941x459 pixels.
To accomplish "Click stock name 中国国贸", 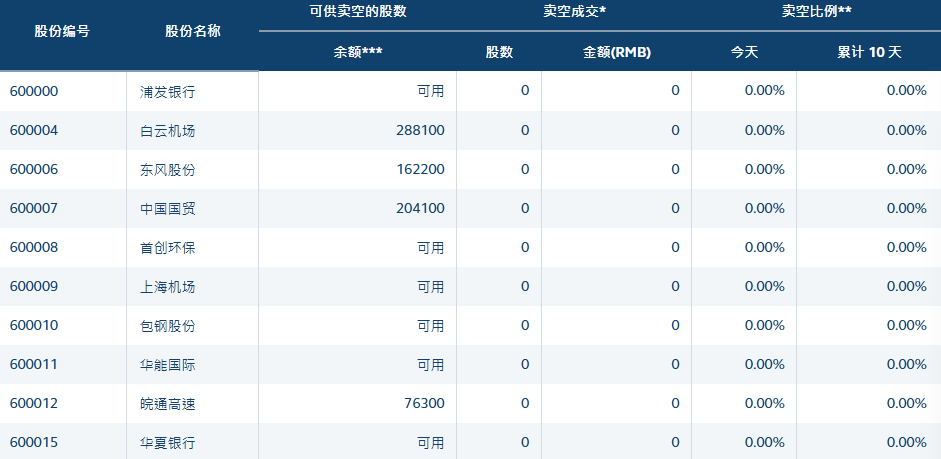I will [168, 209].
